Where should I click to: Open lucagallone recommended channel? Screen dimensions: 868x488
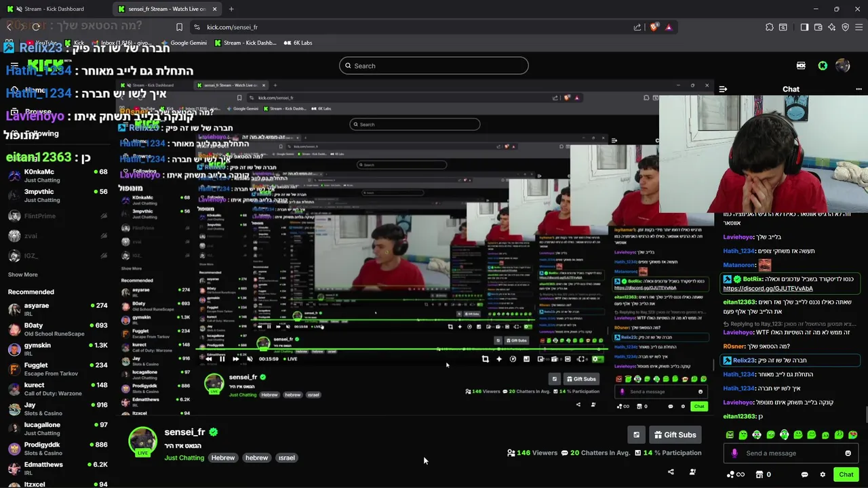(58, 428)
